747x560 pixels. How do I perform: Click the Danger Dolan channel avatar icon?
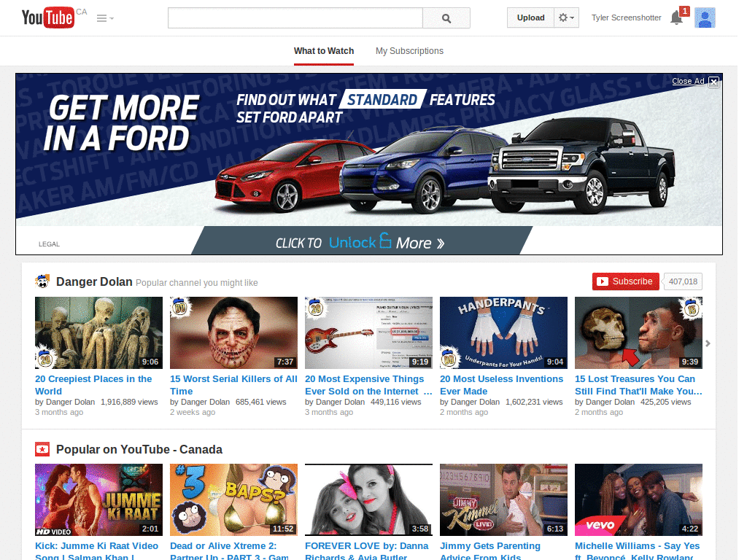point(42,281)
